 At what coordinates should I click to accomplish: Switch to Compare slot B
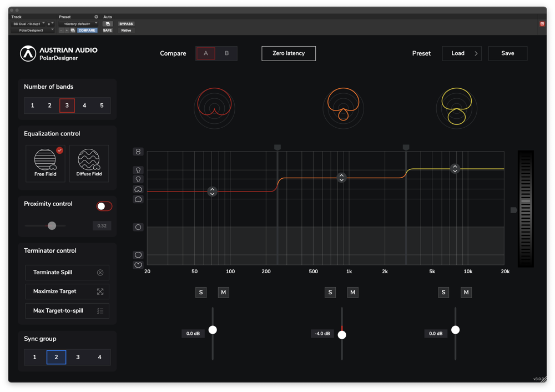click(226, 53)
